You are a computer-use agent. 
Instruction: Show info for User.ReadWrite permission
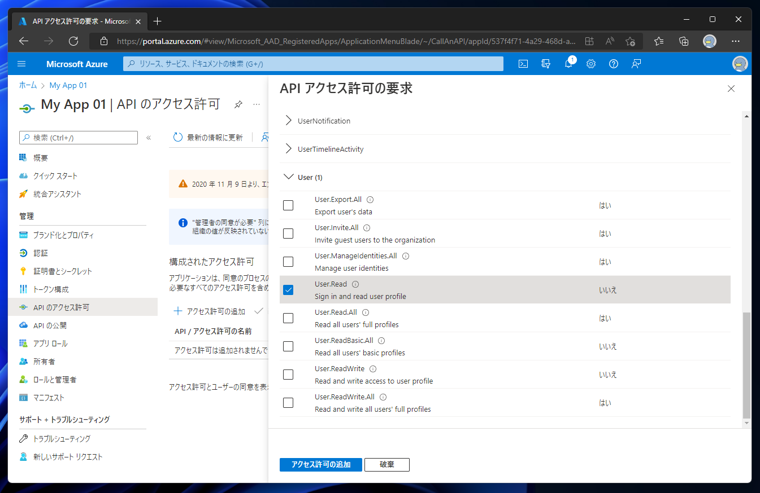pyautogui.click(x=373, y=369)
